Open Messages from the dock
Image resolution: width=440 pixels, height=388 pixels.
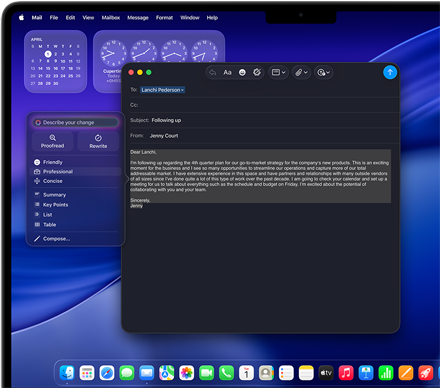(x=127, y=373)
